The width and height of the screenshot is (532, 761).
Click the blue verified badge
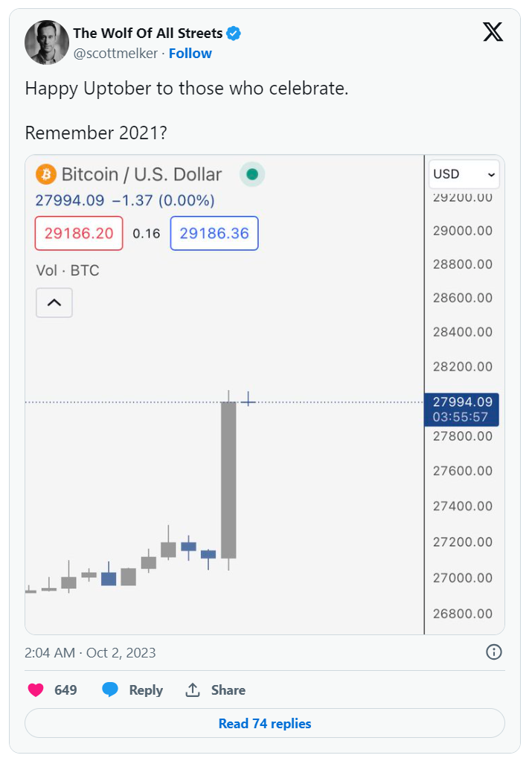tap(234, 34)
